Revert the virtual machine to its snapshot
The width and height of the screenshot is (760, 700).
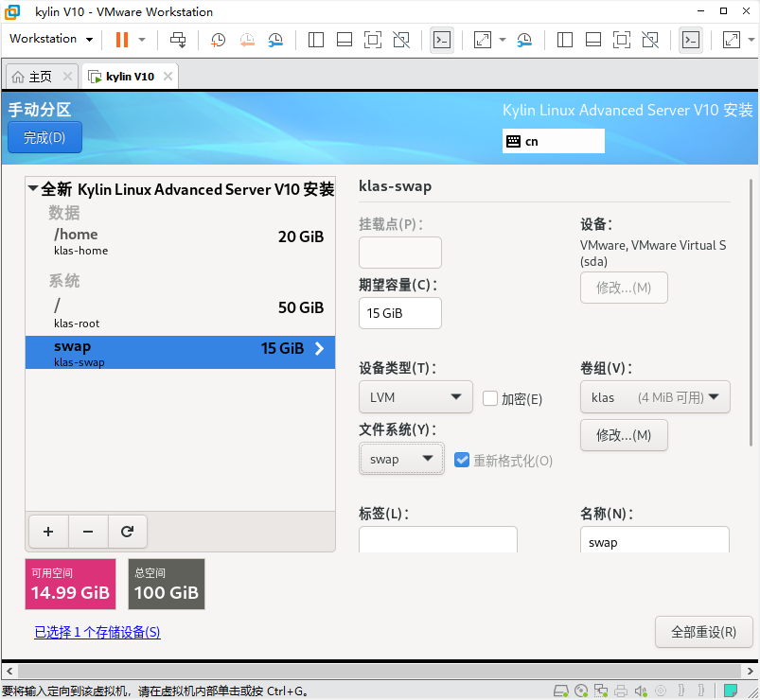click(x=247, y=39)
